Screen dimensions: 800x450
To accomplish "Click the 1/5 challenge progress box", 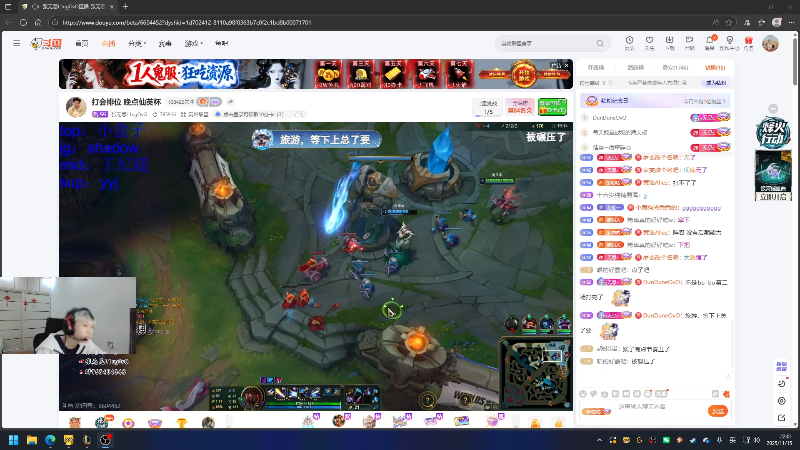I will [x=488, y=107].
